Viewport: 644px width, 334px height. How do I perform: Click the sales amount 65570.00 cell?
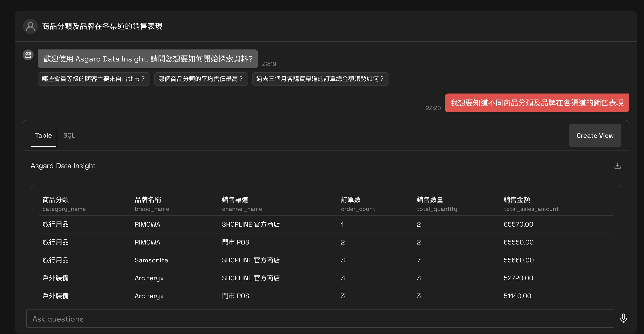coord(518,224)
